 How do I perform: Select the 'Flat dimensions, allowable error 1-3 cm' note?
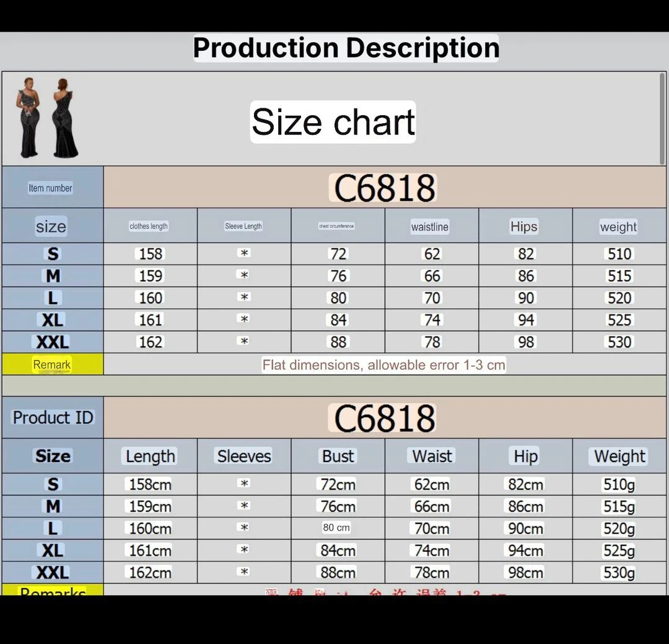click(x=384, y=365)
